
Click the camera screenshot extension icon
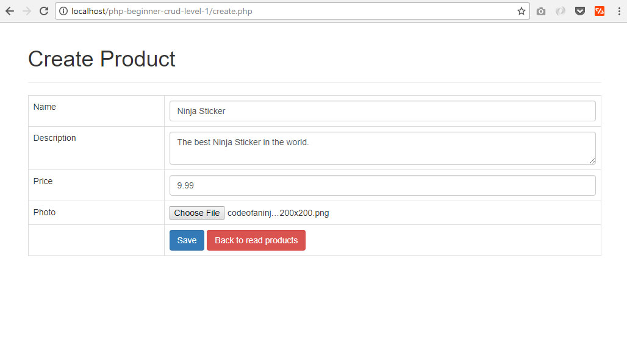pos(541,10)
